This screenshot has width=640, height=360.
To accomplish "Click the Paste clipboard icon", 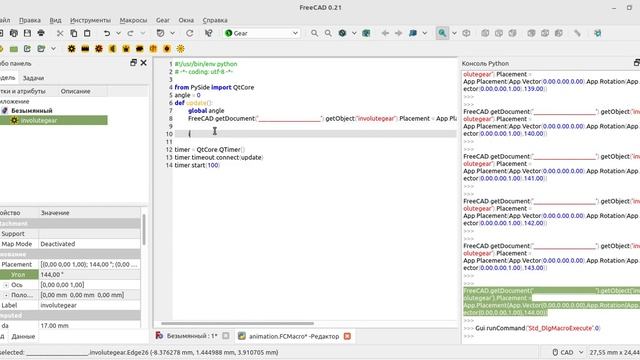I will tap(87, 33).
